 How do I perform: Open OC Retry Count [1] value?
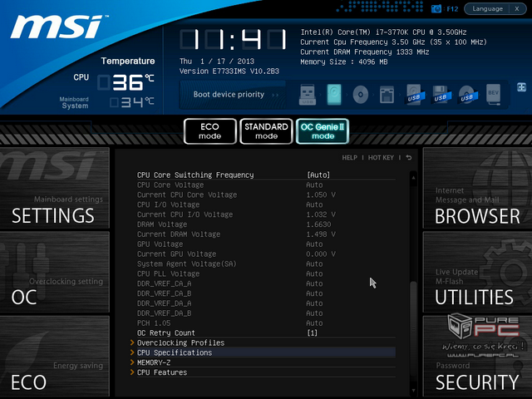coord(312,332)
